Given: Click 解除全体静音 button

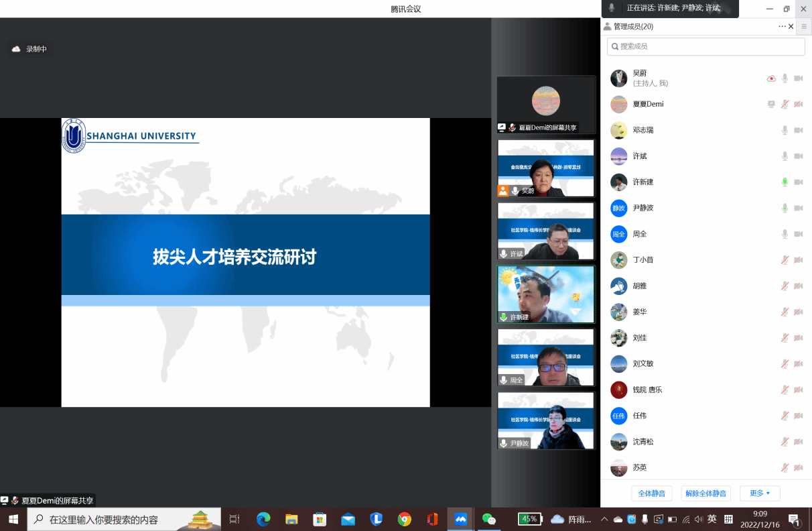Looking at the screenshot, I should click(x=705, y=493).
